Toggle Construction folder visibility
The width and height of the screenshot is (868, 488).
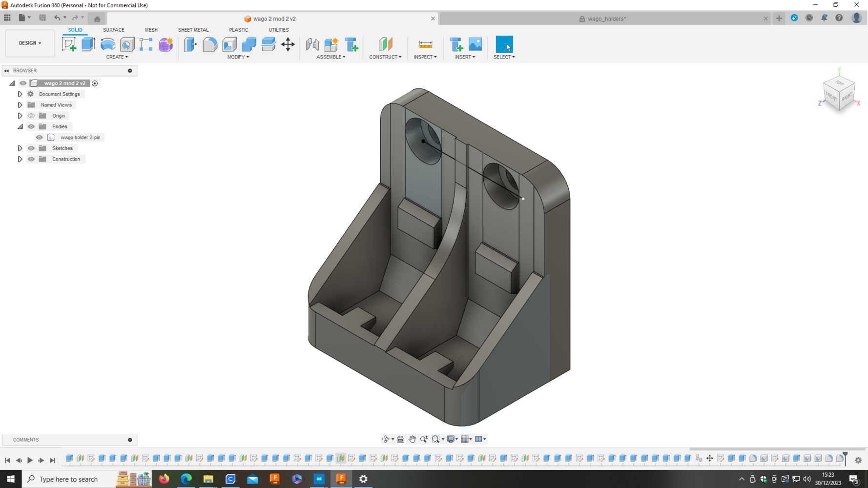pyautogui.click(x=31, y=159)
